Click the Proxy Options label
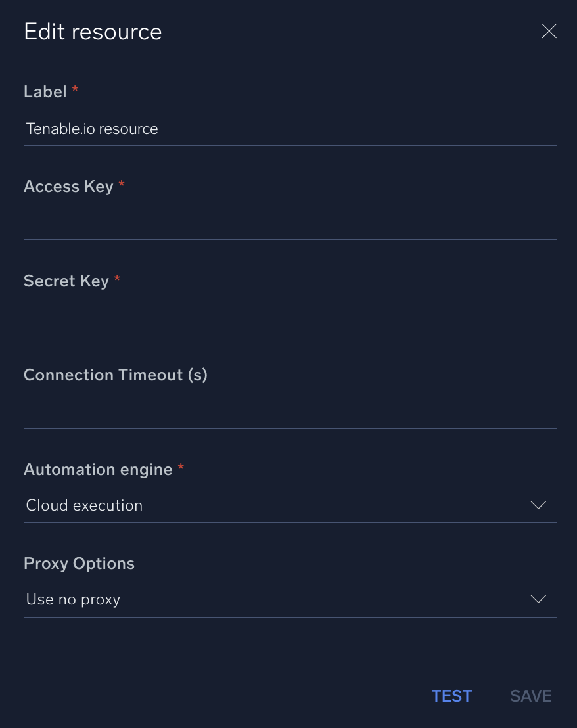577x728 pixels. coord(78,563)
